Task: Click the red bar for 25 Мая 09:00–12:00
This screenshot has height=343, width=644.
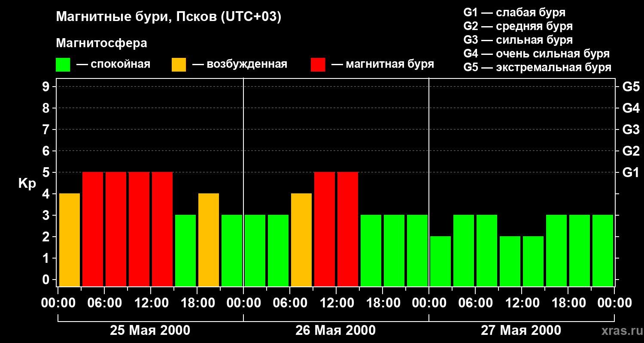Action: (139, 229)
